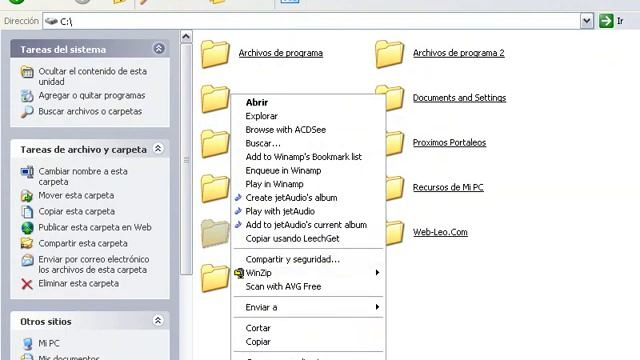Open the Archivos de programa 2 folder icon

[x=389, y=54]
